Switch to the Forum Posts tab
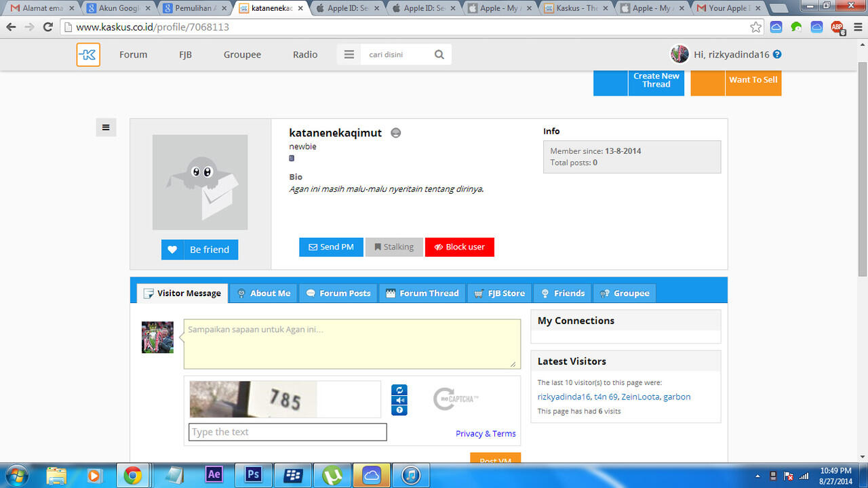 (338, 293)
